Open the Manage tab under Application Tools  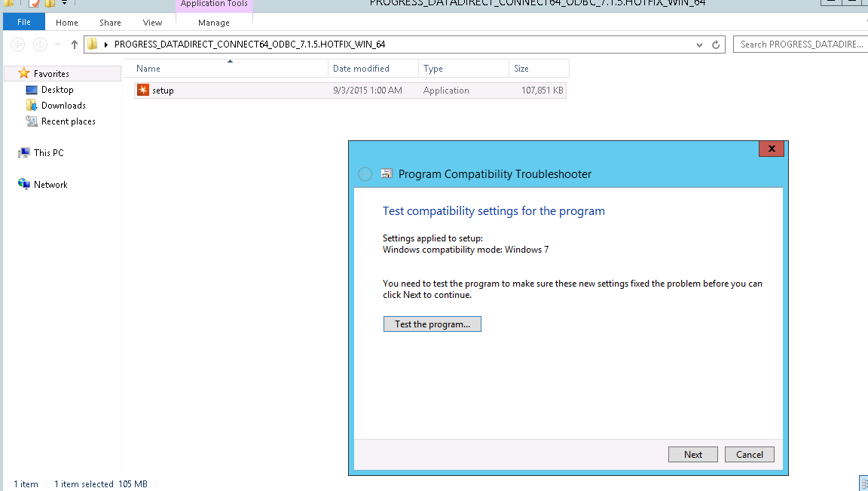coord(214,23)
